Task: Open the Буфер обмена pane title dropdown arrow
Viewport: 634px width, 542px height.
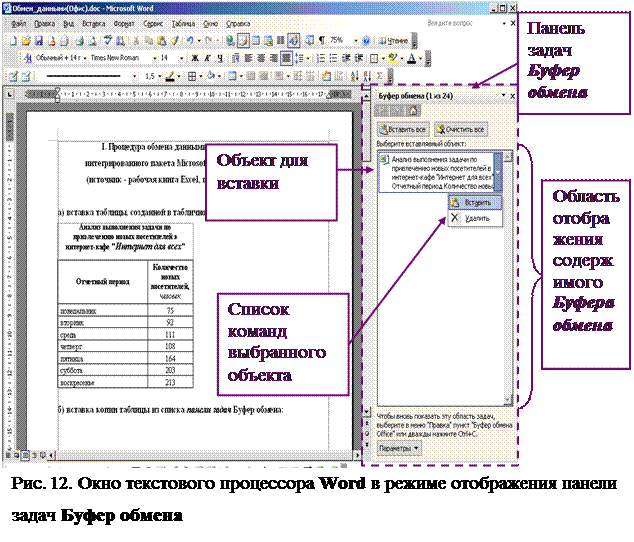Action: (503, 95)
